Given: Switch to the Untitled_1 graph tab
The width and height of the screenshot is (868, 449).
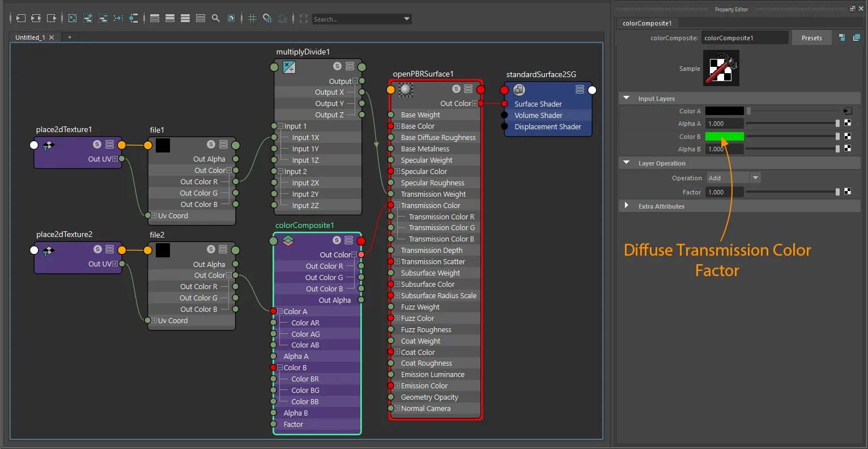Looking at the screenshot, I should tap(31, 37).
